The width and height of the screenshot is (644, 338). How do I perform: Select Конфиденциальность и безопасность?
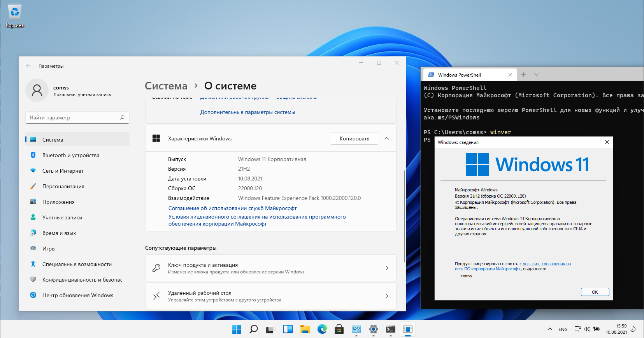77,280
